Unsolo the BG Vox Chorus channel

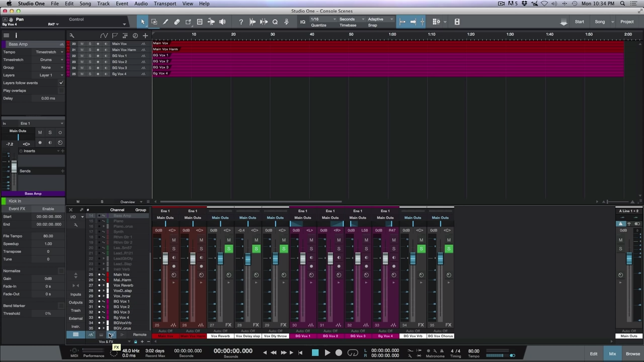coord(448,249)
